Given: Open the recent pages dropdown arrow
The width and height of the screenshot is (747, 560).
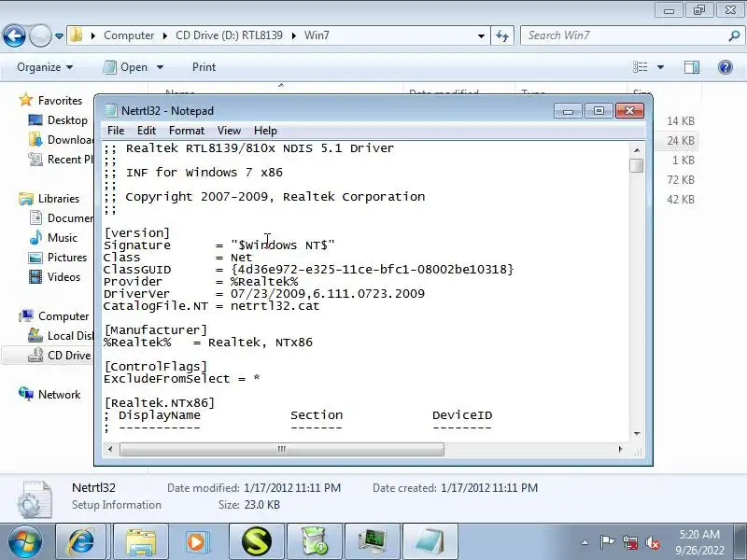Looking at the screenshot, I should coord(59,35).
